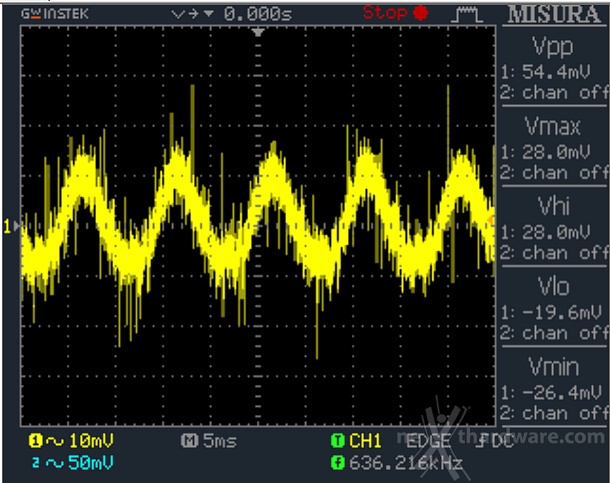Screen dimensions: 610x483
Task: Click the DC trigger coupling label
Action: 502,441
